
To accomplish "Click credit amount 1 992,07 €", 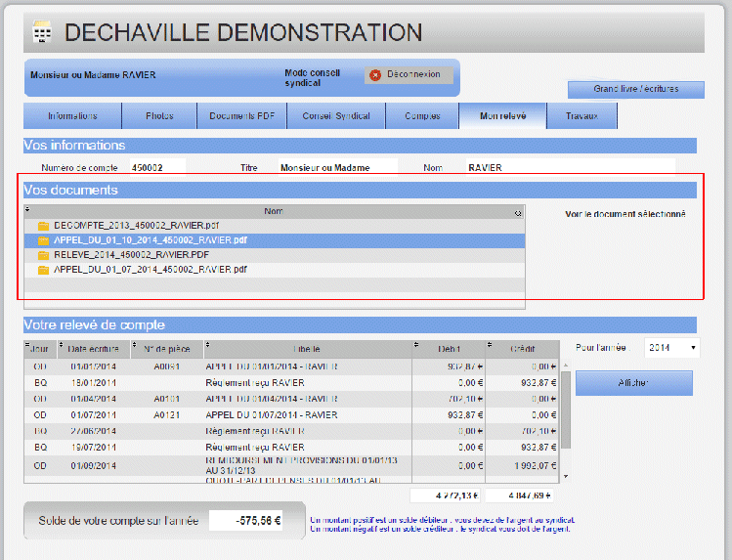I will click(x=535, y=466).
